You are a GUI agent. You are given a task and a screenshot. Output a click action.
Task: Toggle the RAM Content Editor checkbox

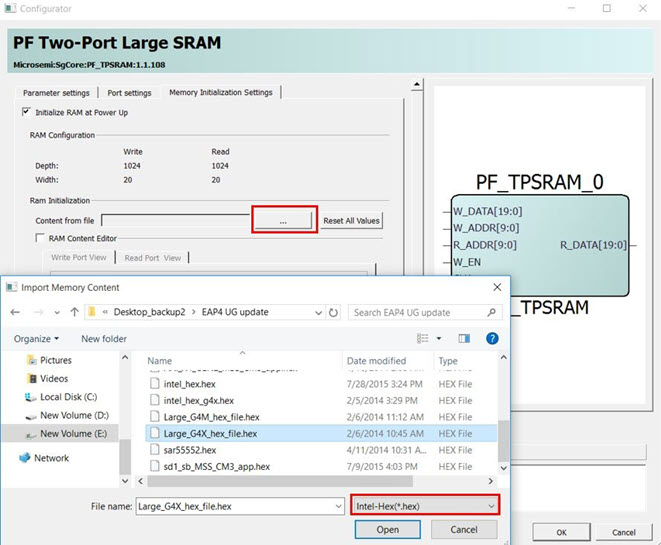[x=39, y=238]
